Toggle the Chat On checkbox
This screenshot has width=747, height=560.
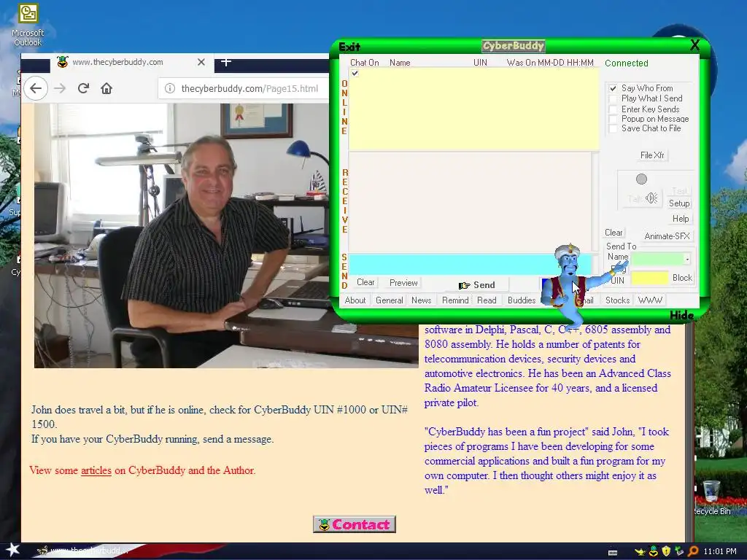(x=355, y=73)
